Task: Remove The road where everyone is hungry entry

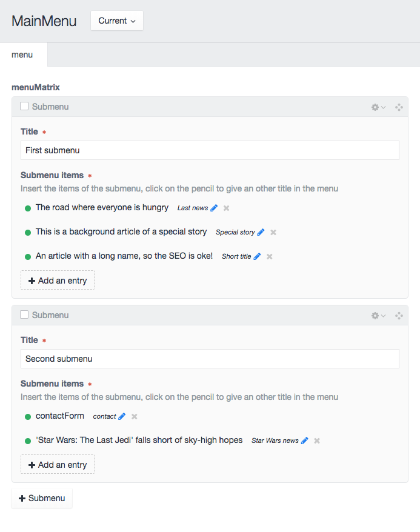Action: pos(226,208)
